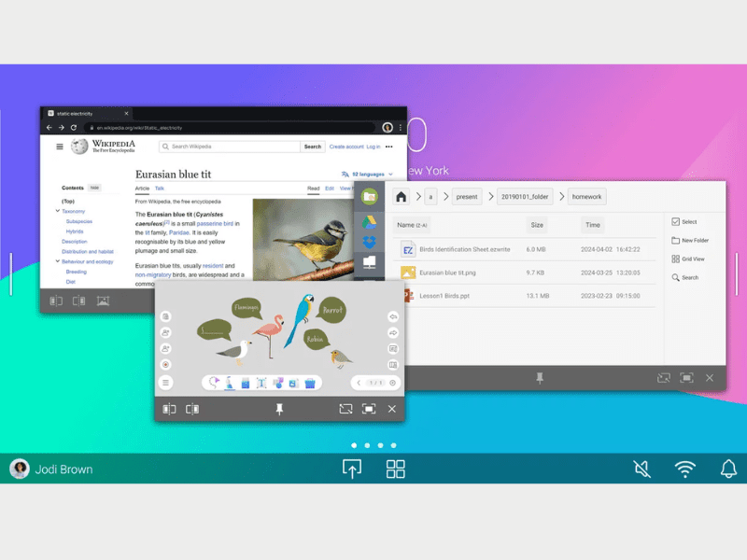
Task: Expand the 92 languages dropdown
Action: click(x=367, y=175)
